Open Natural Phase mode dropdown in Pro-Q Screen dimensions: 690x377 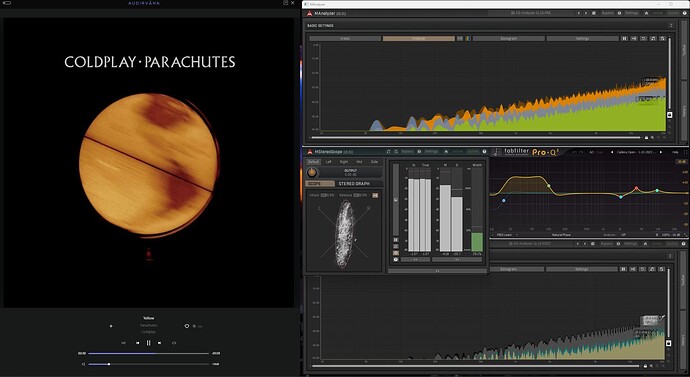pos(562,235)
